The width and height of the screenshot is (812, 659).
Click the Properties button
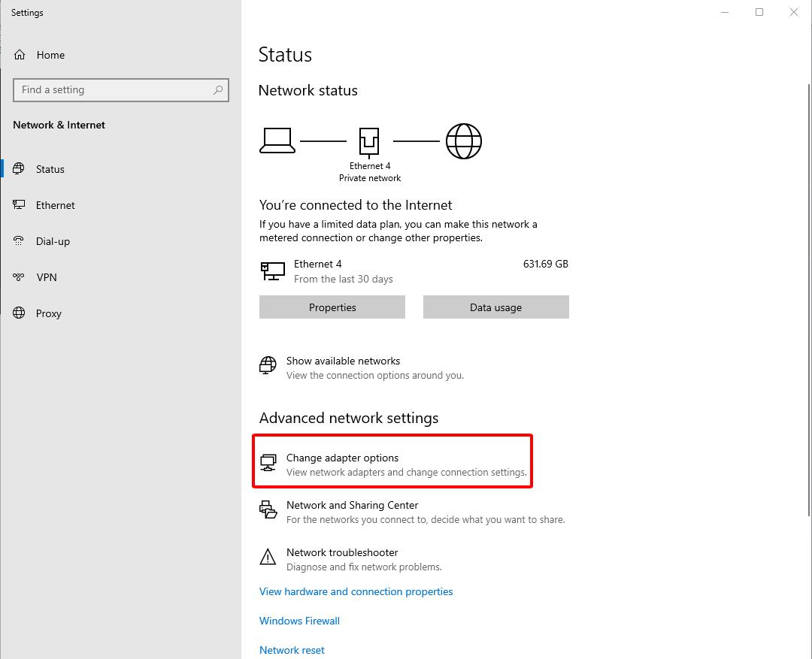pyautogui.click(x=332, y=307)
